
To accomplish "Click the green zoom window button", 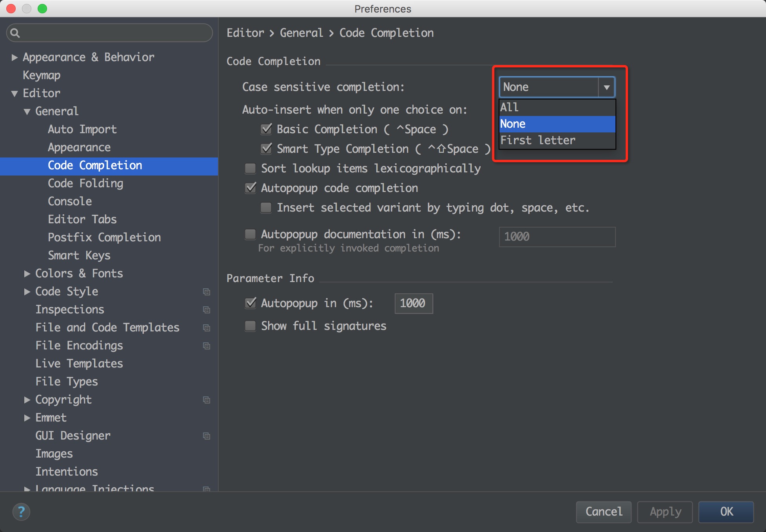I will (x=42, y=9).
